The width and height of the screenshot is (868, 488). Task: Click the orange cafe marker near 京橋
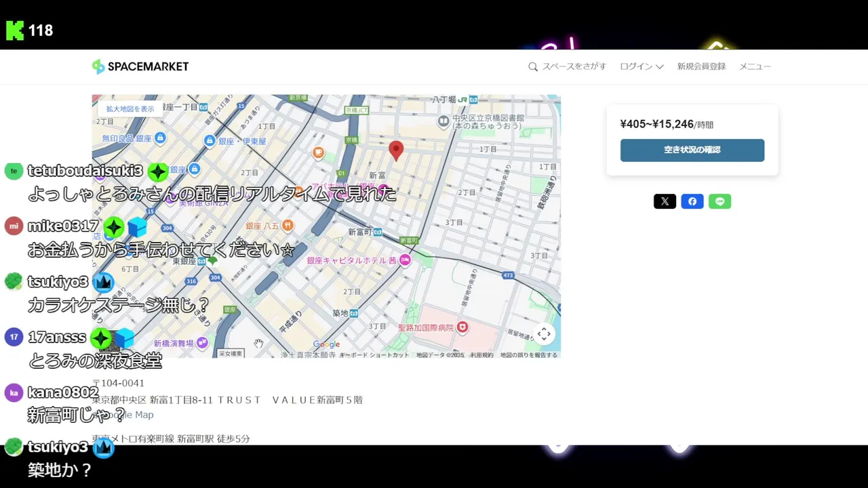(318, 152)
